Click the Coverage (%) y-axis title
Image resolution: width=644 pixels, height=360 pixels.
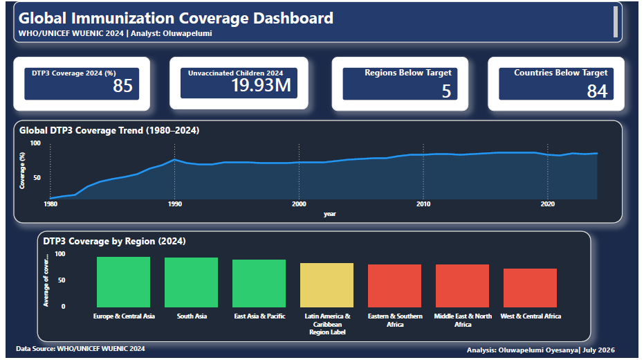coord(22,170)
